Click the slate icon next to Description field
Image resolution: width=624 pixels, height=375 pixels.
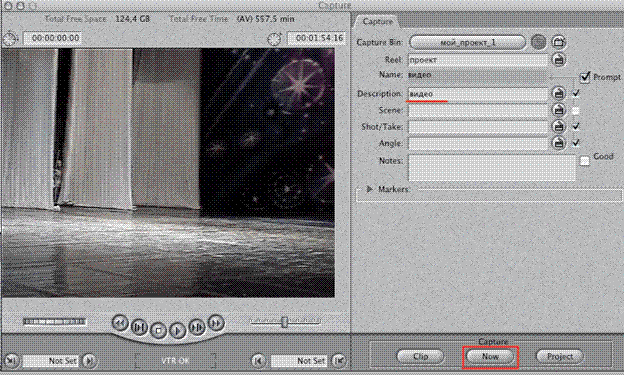point(559,93)
